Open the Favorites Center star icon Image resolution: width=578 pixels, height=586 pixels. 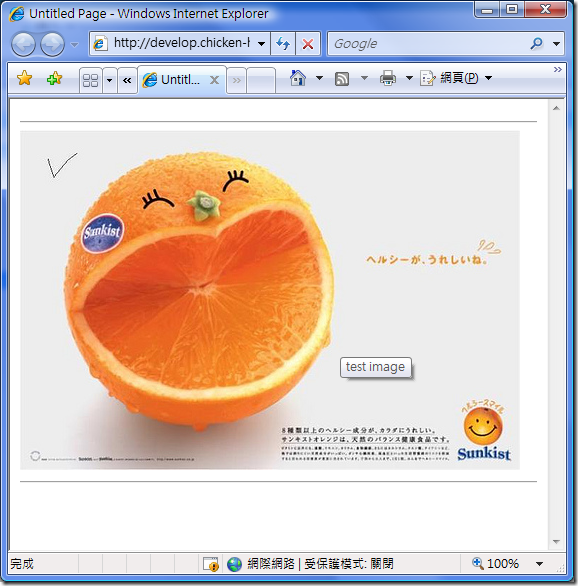[x=24, y=78]
